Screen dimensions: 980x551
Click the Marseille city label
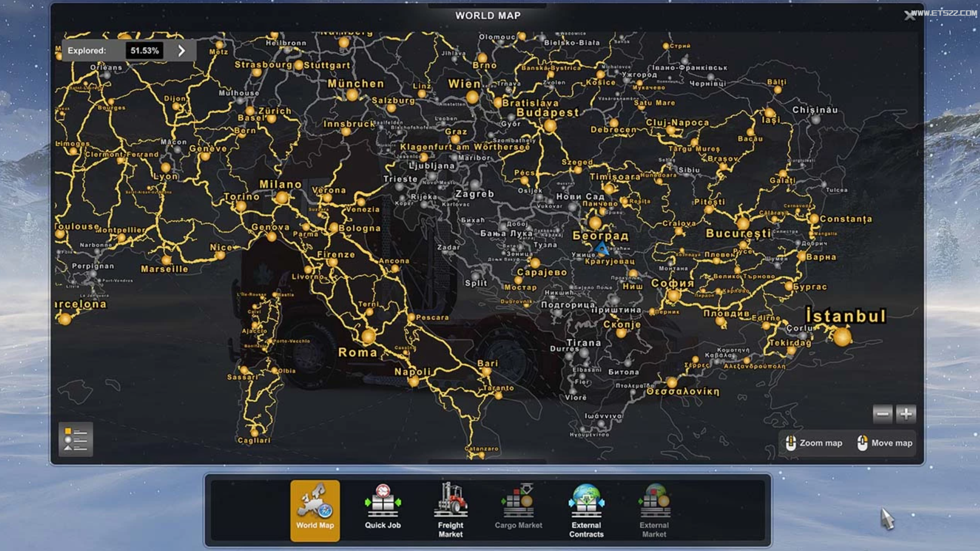coord(165,269)
